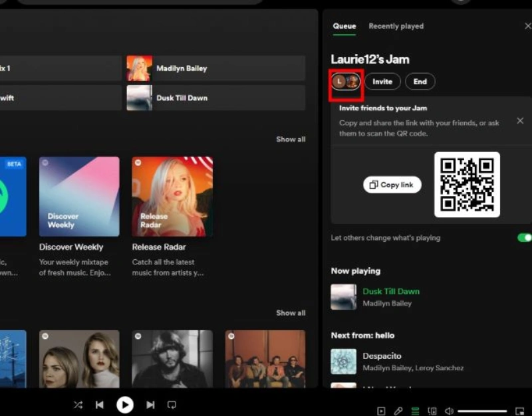Open the connect to a device icon

[x=432, y=411]
